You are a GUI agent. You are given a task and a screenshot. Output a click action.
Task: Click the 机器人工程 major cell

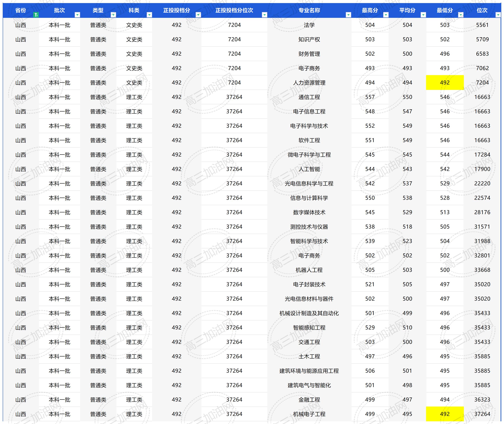309,270
